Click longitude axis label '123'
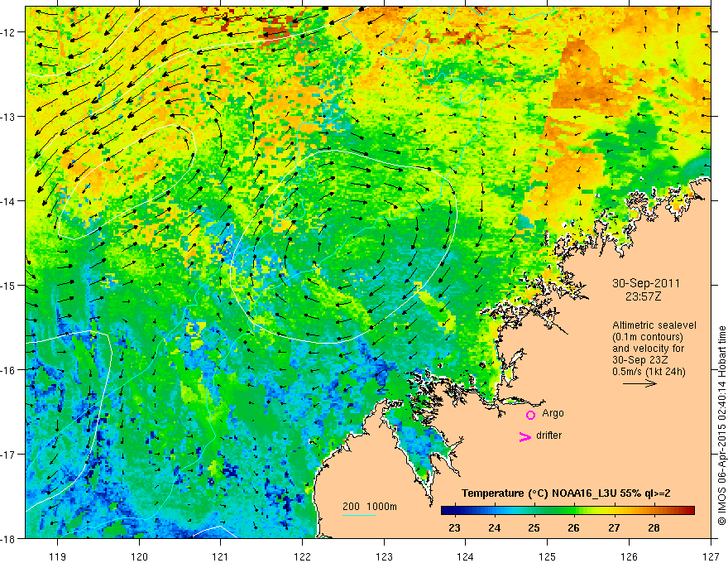 [x=384, y=556]
